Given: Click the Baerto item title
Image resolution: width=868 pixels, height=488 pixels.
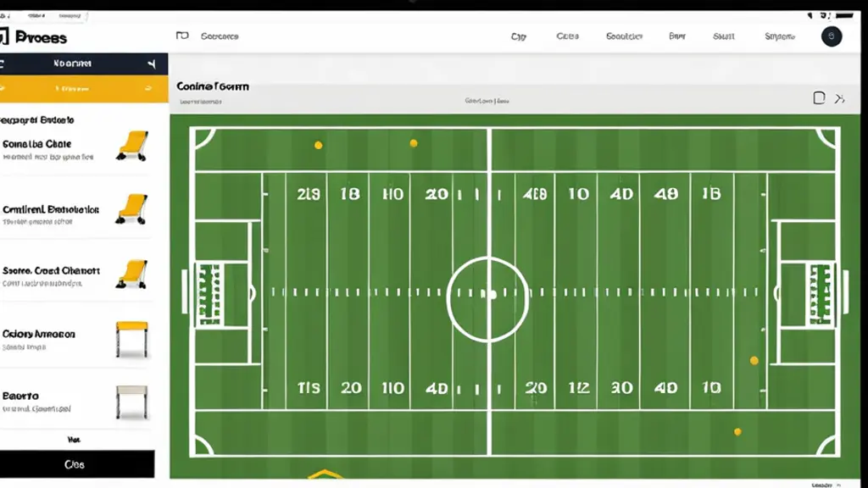Looking at the screenshot, I should [20, 396].
